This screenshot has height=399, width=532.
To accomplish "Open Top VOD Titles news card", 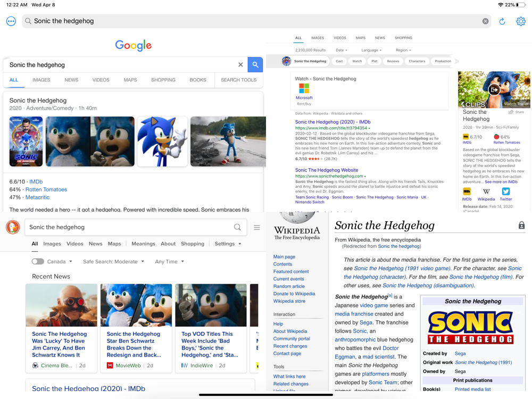I will (x=211, y=328).
